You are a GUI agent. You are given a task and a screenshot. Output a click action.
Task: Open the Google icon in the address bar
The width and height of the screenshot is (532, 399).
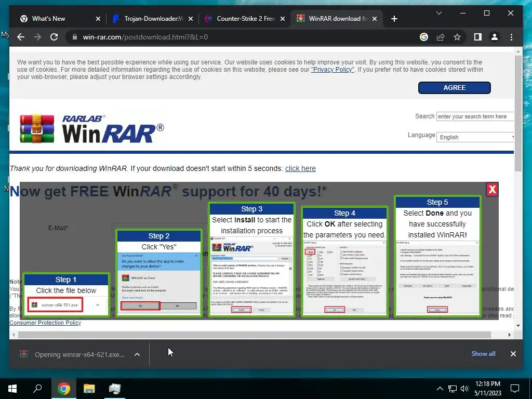424,37
